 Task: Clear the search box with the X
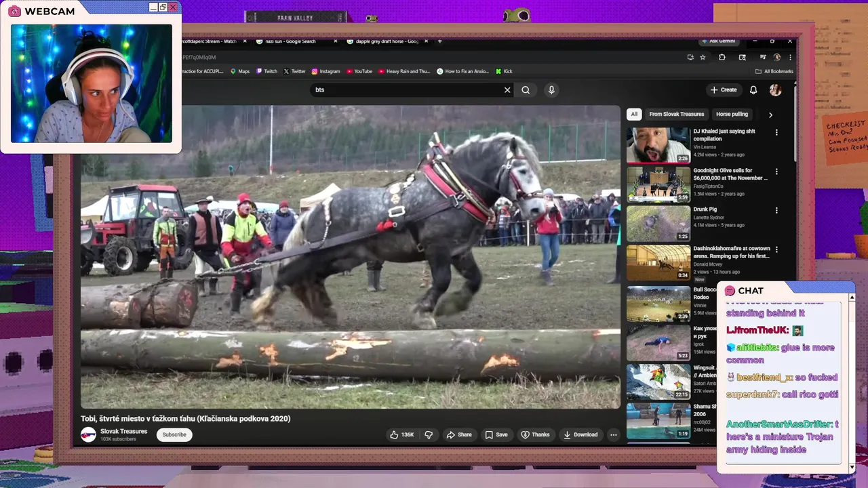(507, 89)
